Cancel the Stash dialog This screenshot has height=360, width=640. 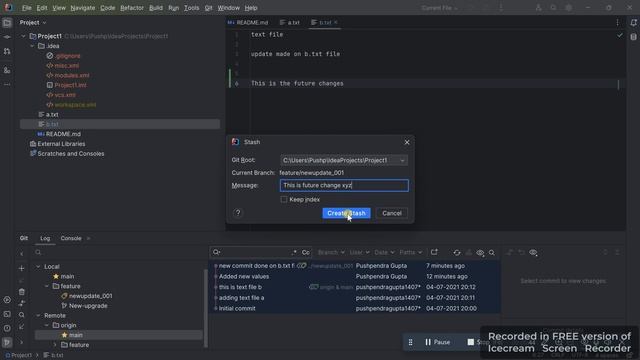391,213
